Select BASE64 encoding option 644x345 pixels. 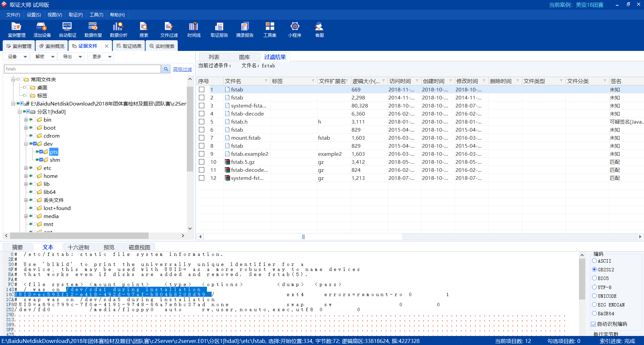pos(594,313)
